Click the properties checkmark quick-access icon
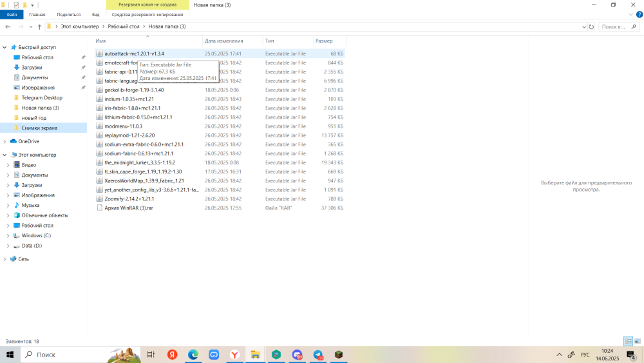644x363 pixels. 16,5
